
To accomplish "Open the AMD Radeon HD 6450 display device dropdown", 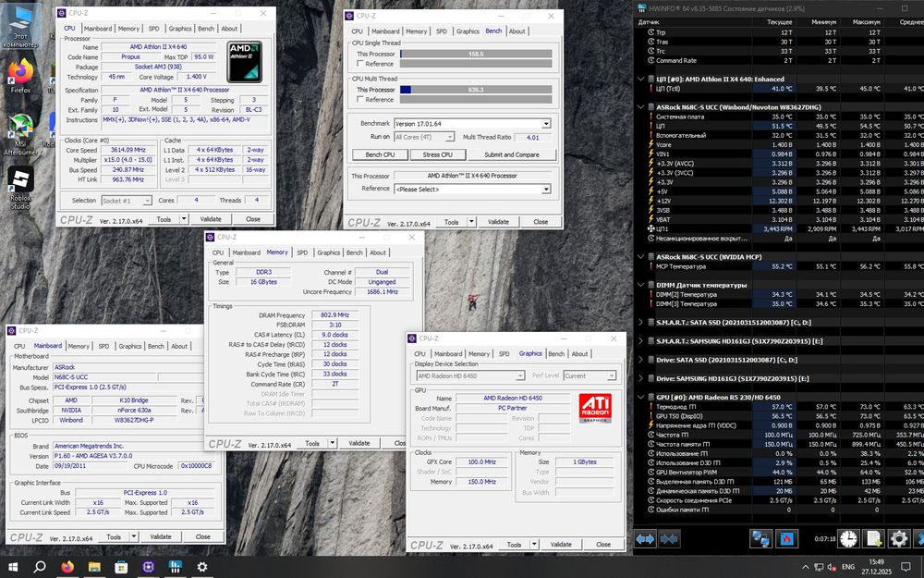I will click(x=519, y=375).
